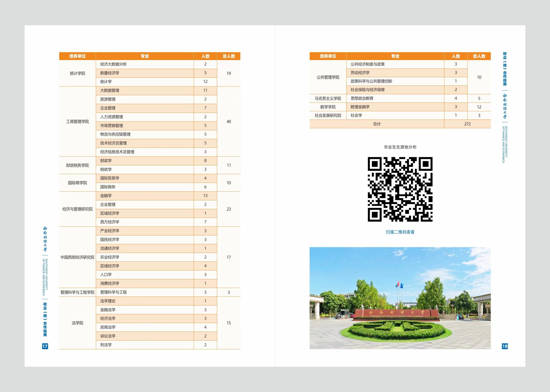The image size is (550, 392).
Task: Click the '税收学' major cell
Action: 145,169
